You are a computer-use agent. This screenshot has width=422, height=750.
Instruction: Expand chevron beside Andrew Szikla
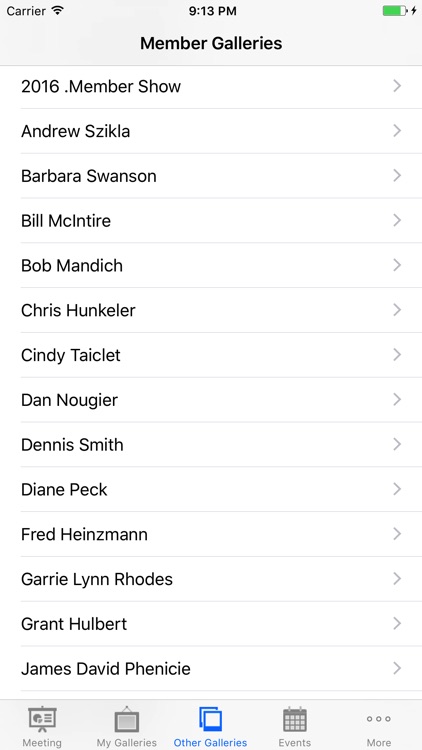click(397, 131)
